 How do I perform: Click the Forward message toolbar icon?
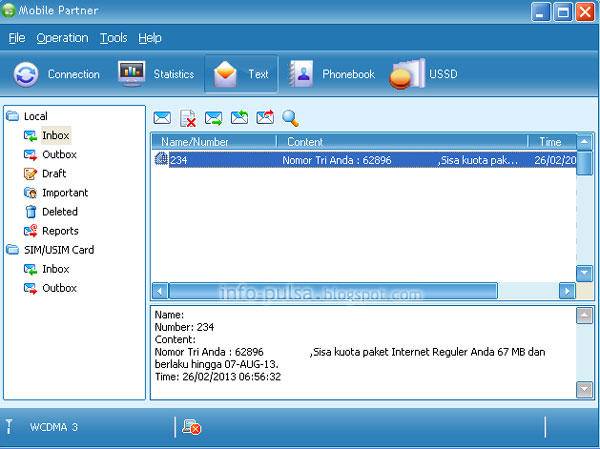pyautogui.click(x=265, y=118)
